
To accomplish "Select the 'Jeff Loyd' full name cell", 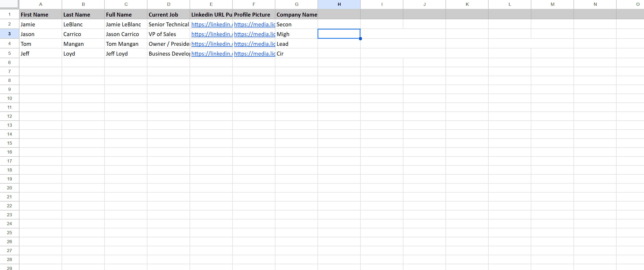I will point(126,54).
